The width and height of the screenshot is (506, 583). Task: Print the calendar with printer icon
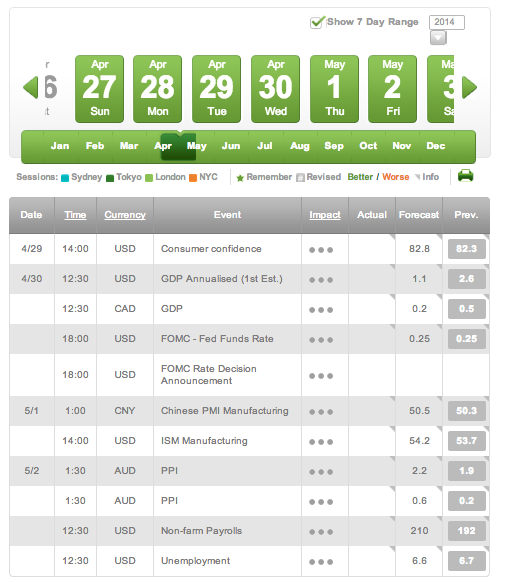click(465, 175)
